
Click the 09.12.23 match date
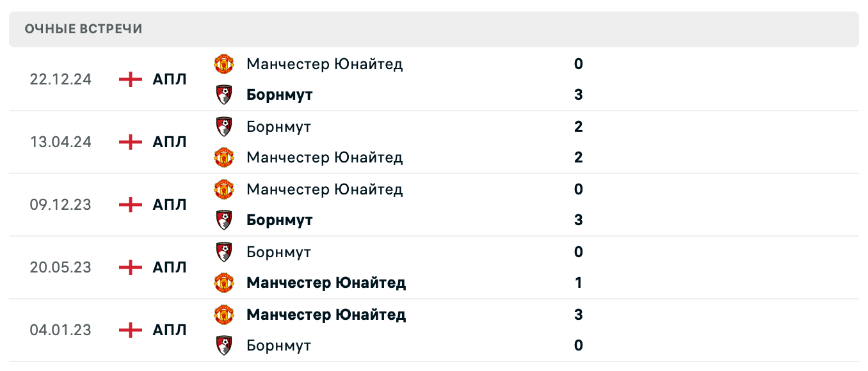(60, 205)
